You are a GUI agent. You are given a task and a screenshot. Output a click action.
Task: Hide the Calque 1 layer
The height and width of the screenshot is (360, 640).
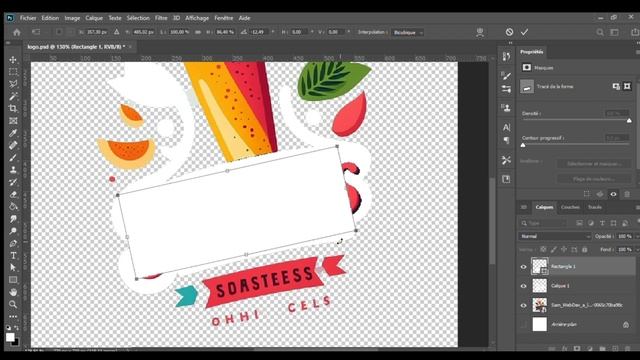524,286
